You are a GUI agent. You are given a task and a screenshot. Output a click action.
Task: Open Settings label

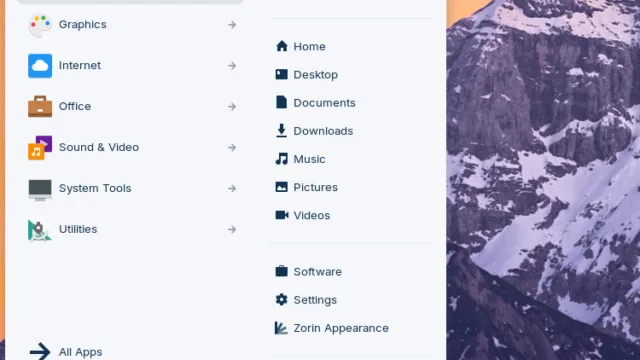(x=315, y=300)
